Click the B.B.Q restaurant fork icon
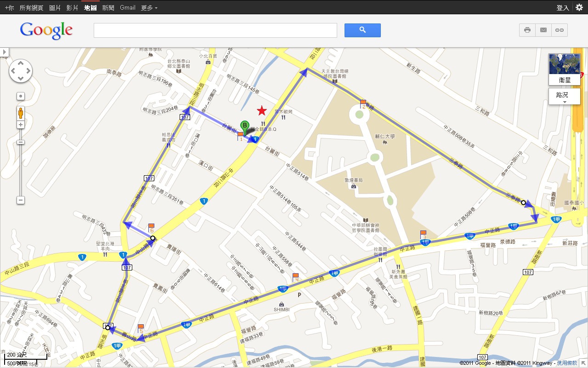This screenshot has height=368, width=588. point(263,123)
